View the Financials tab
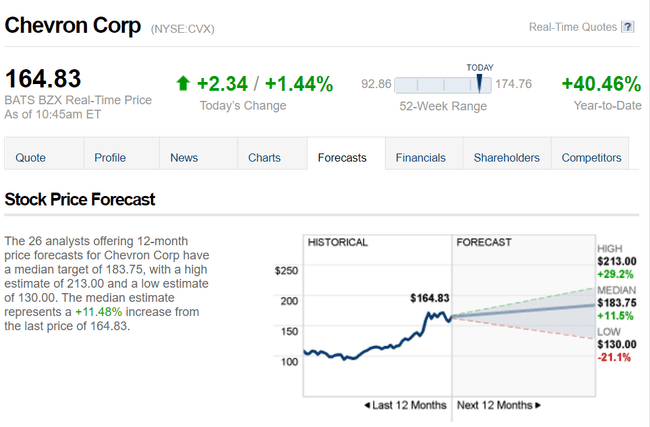The width and height of the screenshot is (650, 427). (x=421, y=157)
